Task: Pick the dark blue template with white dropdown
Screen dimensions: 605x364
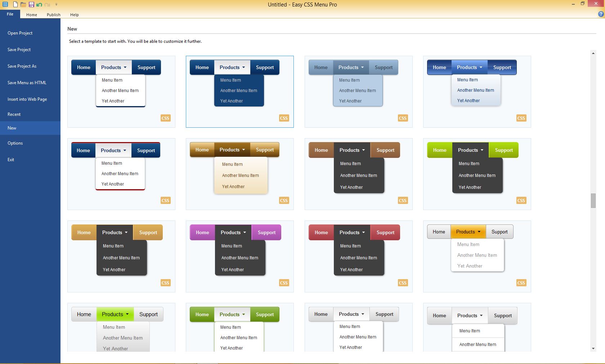Action: [121, 92]
